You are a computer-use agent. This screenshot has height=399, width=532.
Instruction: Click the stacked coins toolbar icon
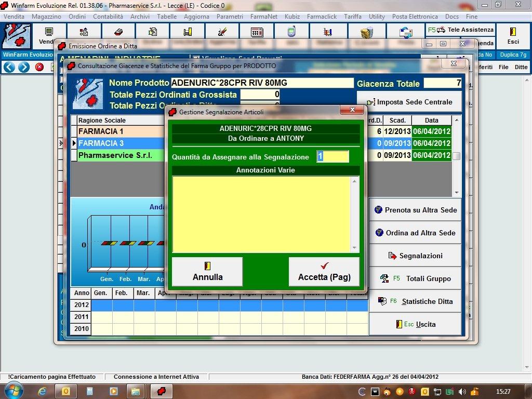click(x=367, y=32)
